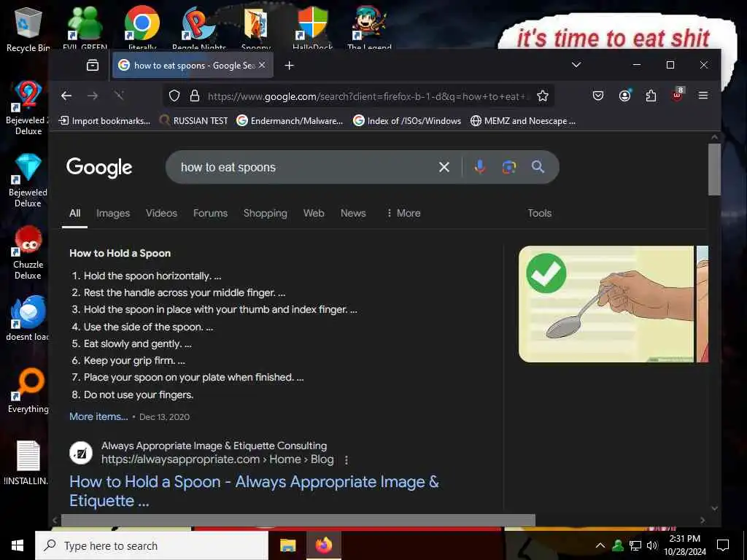
Task: Click the Firefox View icon in tab bar
Action: tap(93, 65)
